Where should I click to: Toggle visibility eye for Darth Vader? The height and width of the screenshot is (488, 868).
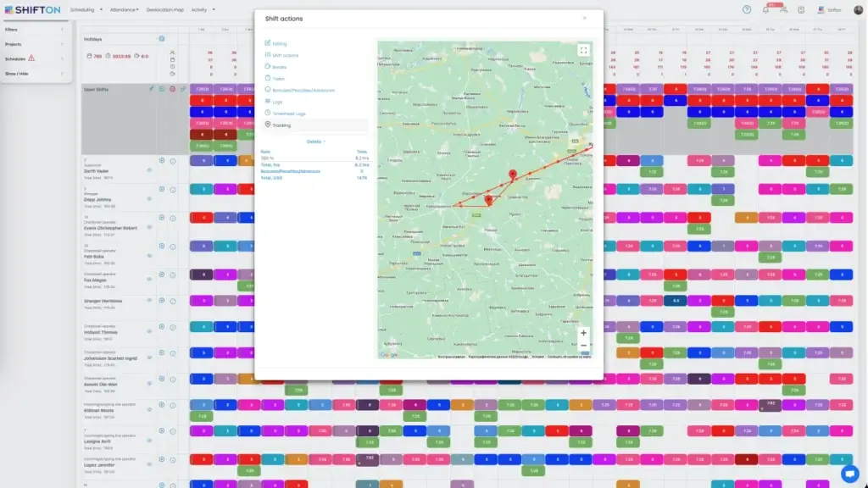pyautogui.click(x=149, y=169)
